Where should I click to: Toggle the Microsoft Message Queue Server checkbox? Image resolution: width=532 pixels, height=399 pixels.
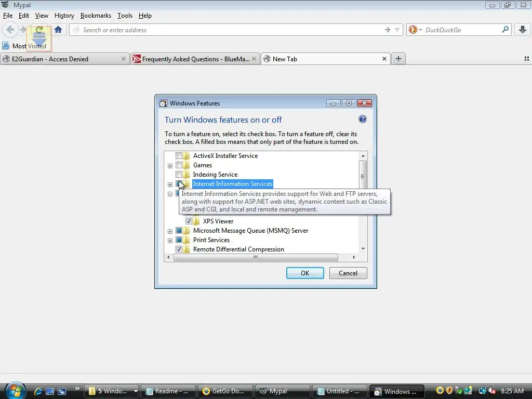click(179, 231)
